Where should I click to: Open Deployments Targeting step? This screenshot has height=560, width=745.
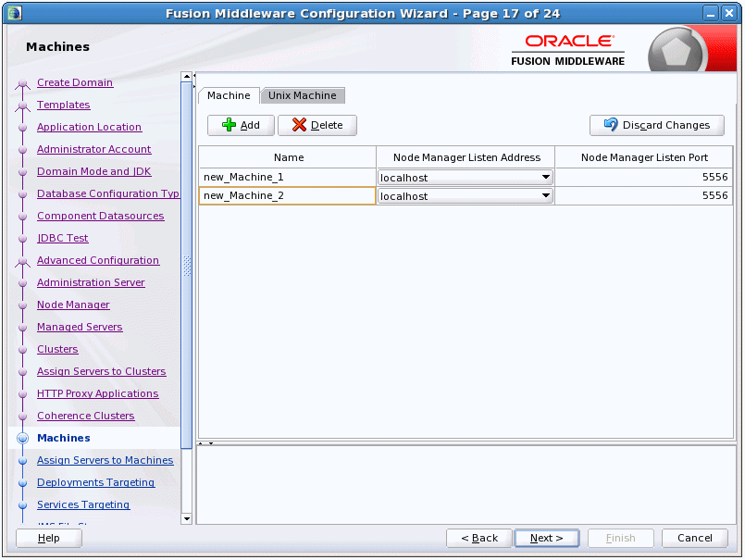pos(96,482)
